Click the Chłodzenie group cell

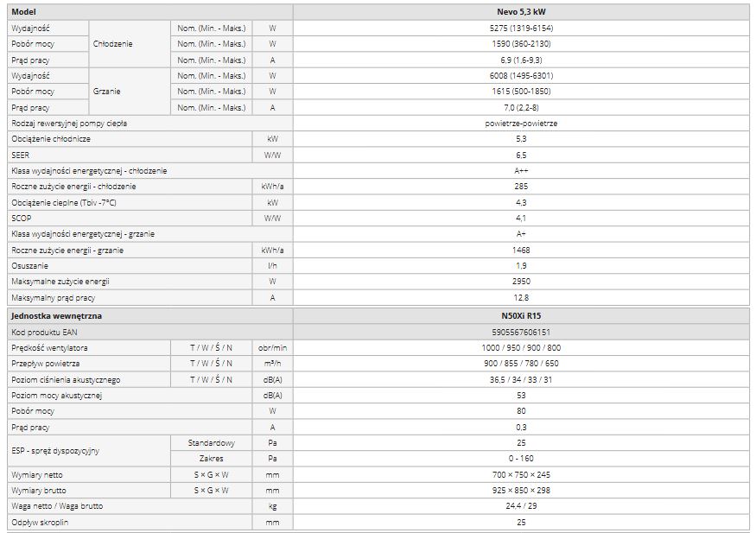tap(112, 44)
